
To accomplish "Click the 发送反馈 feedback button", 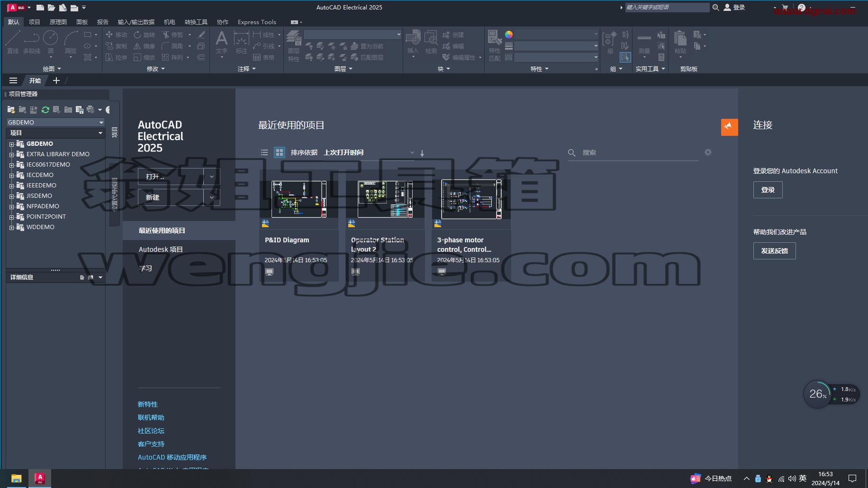I will tap(775, 251).
